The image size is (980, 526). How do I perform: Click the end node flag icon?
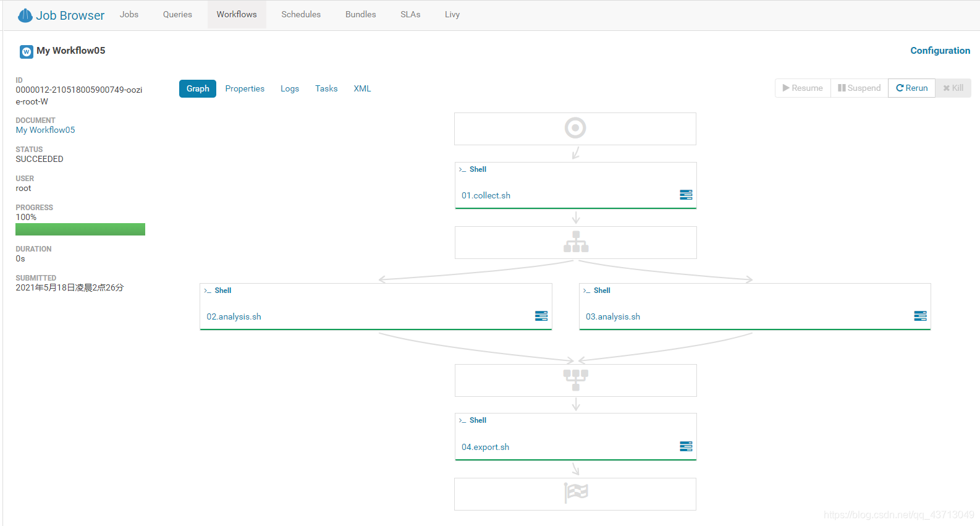(576, 493)
